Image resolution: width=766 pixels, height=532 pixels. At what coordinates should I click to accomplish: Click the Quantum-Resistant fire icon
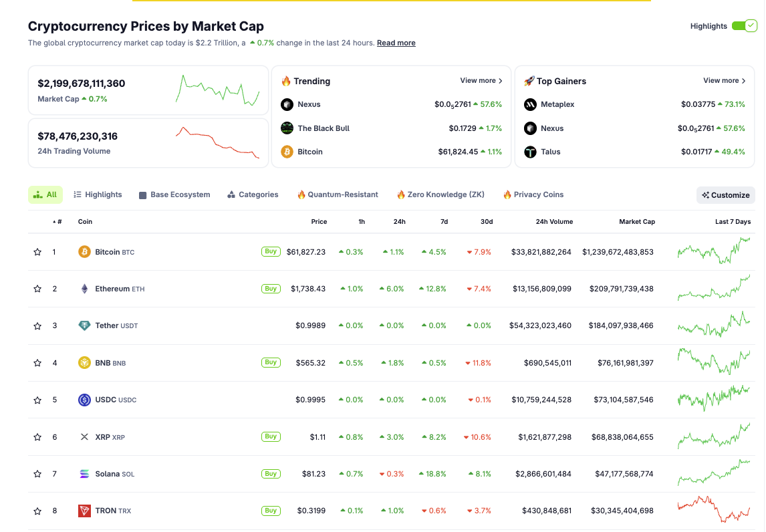[x=301, y=194]
